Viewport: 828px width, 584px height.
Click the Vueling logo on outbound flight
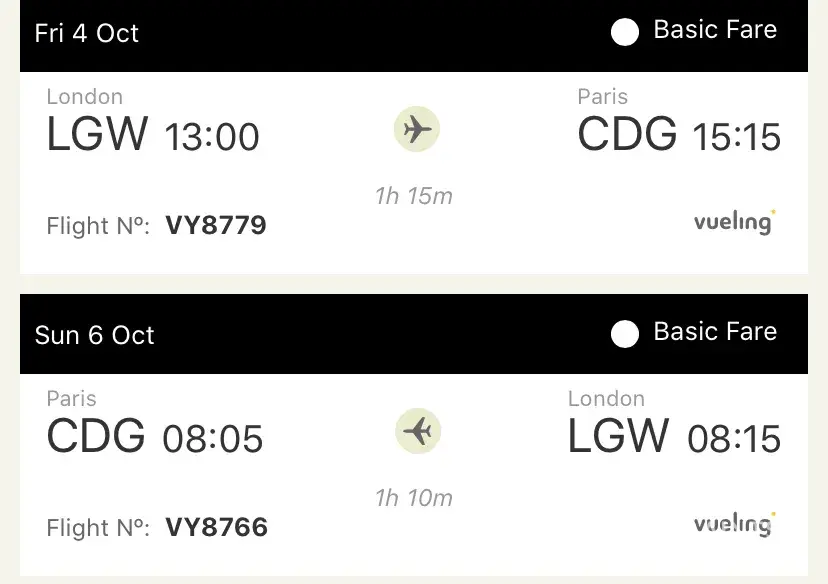pos(735,221)
